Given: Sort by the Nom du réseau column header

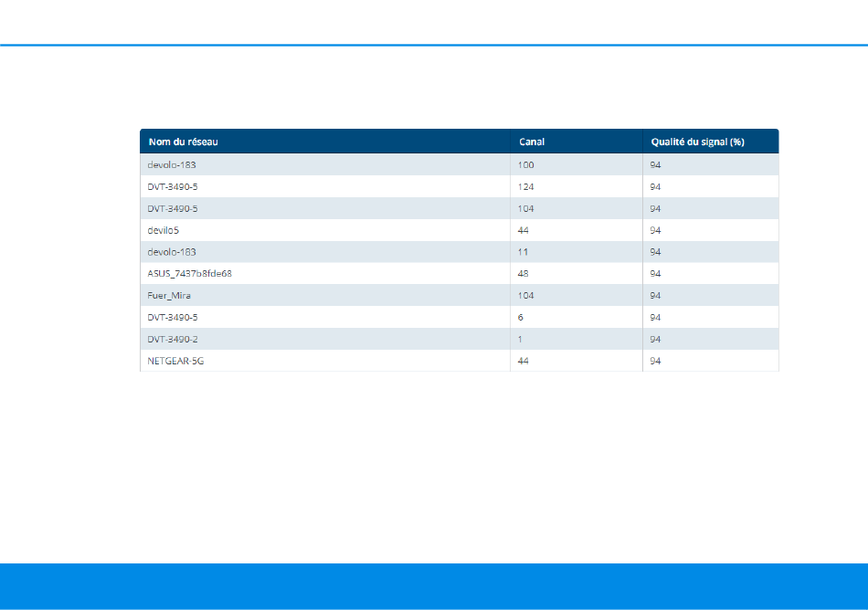Looking at the screenshot, I should tap(183, 142).
